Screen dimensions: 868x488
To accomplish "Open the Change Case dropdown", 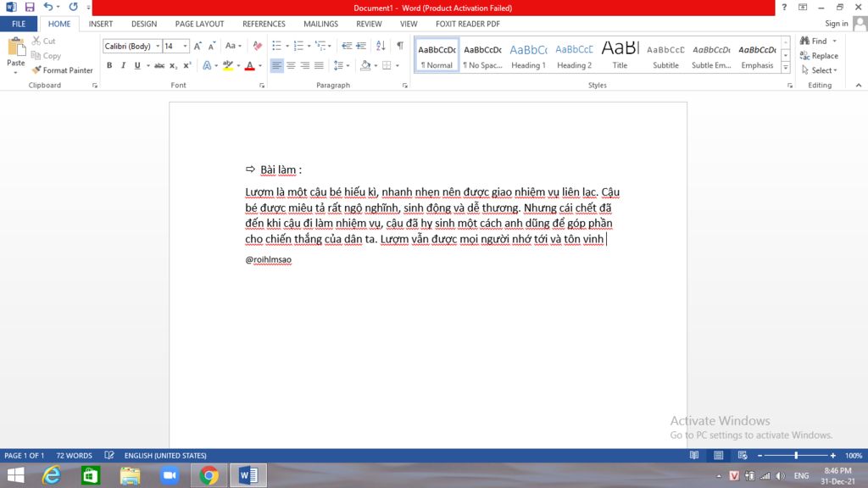I will (x=233, y=46).
